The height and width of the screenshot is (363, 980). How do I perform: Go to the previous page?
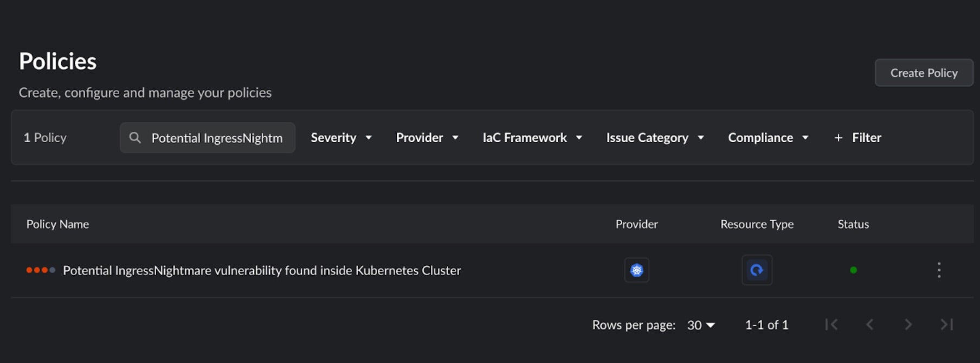tap(870, 325)
